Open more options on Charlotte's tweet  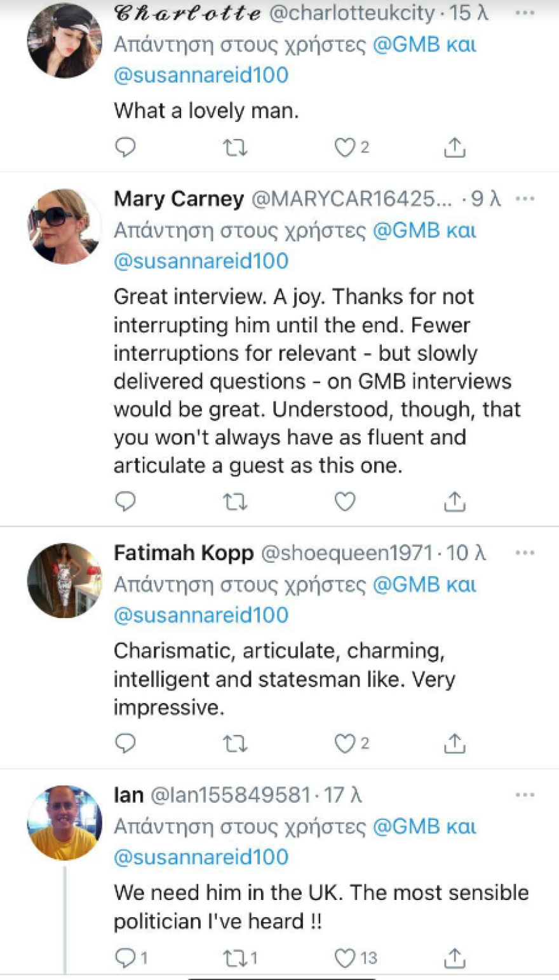coord(525,13)
